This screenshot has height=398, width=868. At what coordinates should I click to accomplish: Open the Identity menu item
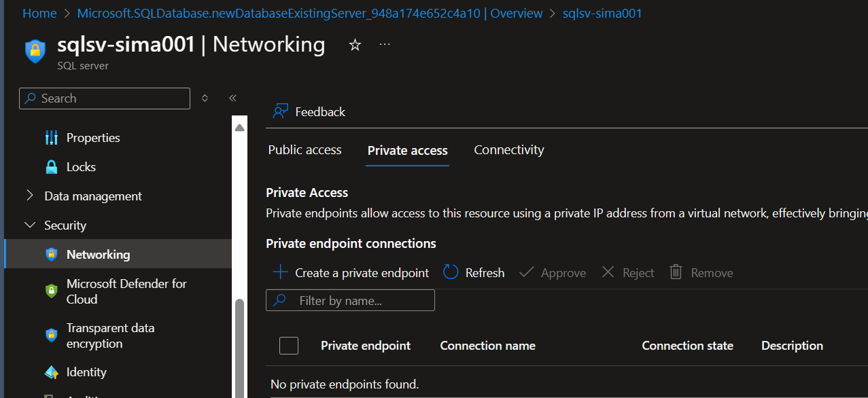coord(86,372)
